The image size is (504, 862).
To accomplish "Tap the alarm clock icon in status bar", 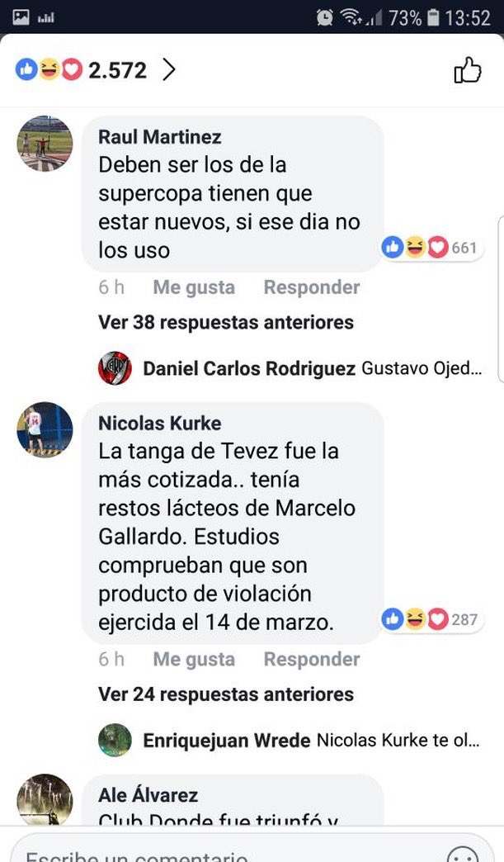I will tap(324, 17).
